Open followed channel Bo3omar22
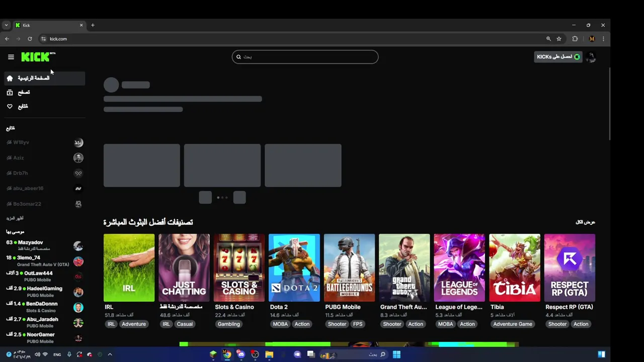Viewport: 644px width, 362px height. click(45, 204)
